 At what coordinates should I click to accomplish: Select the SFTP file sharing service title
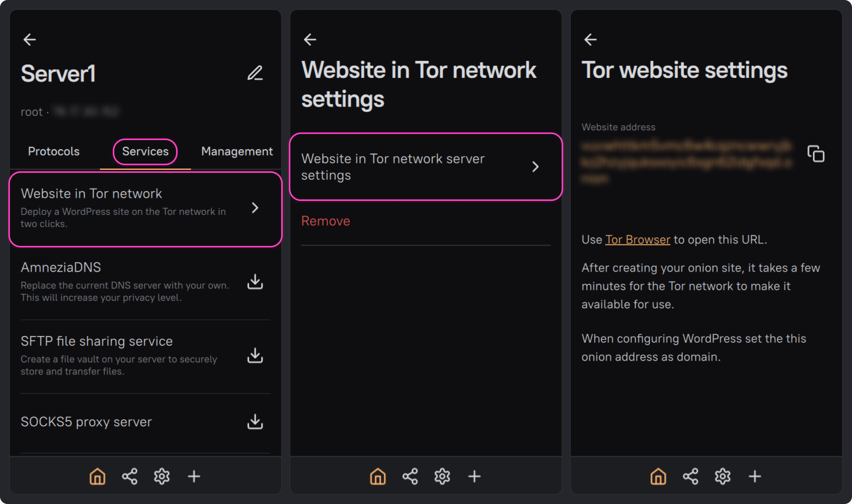point(97,341)
